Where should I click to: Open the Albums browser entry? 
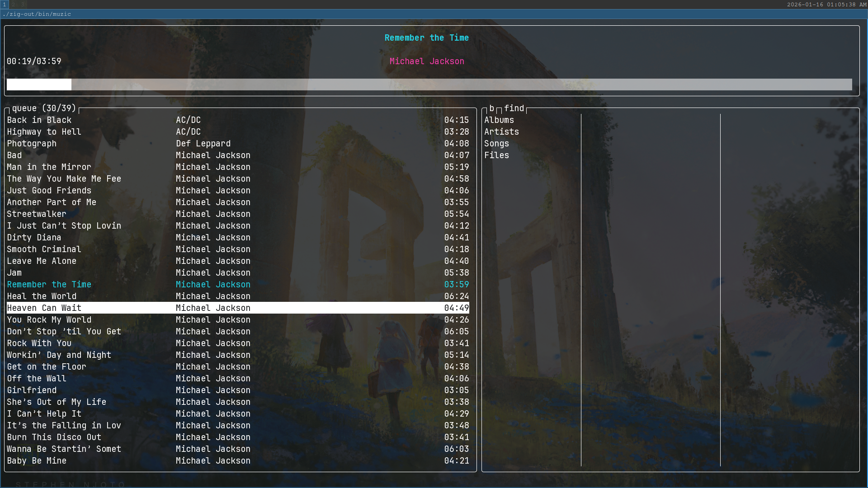pos(499,120)
